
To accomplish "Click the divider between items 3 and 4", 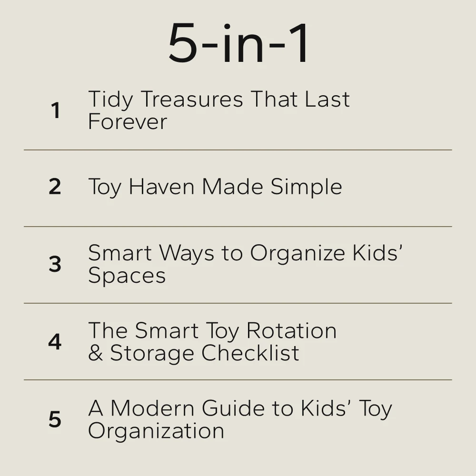I will point(238,303).
